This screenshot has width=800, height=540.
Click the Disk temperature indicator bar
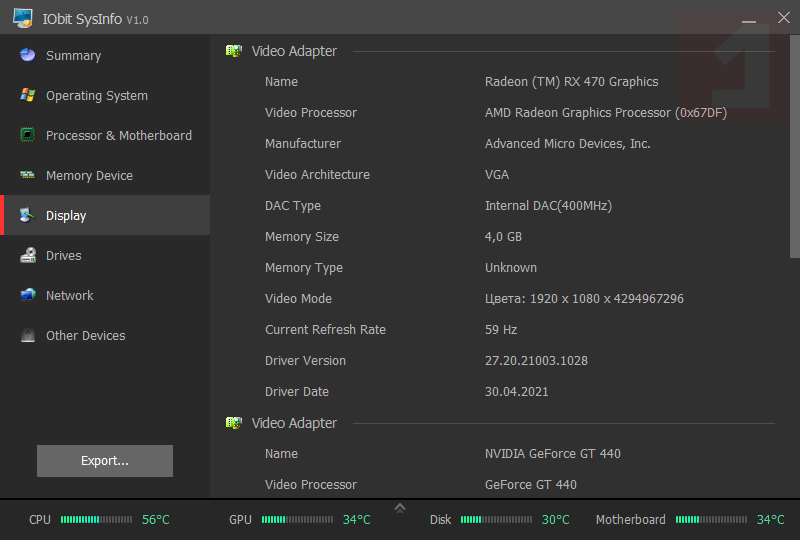496,520
